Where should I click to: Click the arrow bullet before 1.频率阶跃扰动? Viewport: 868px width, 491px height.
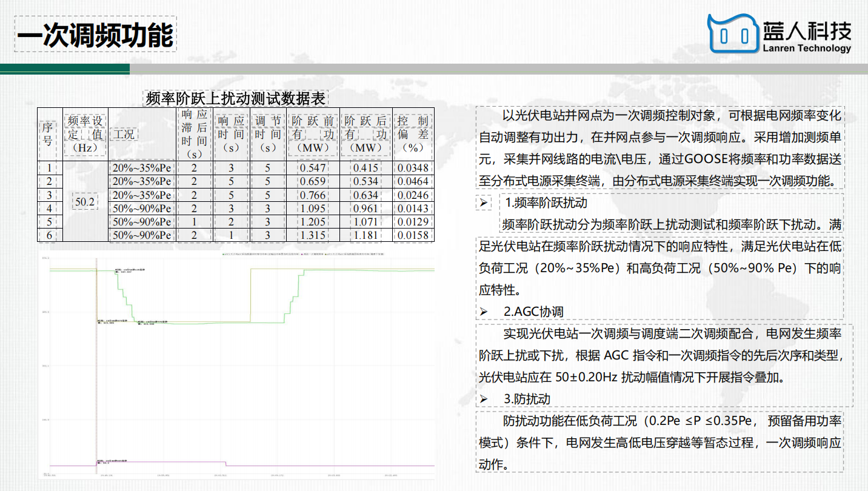click(x=484, y=203)
